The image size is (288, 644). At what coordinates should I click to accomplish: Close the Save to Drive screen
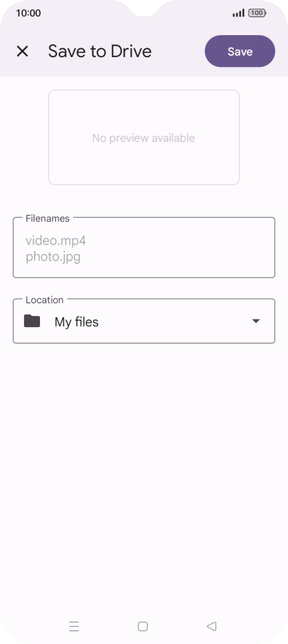point(22,52)
